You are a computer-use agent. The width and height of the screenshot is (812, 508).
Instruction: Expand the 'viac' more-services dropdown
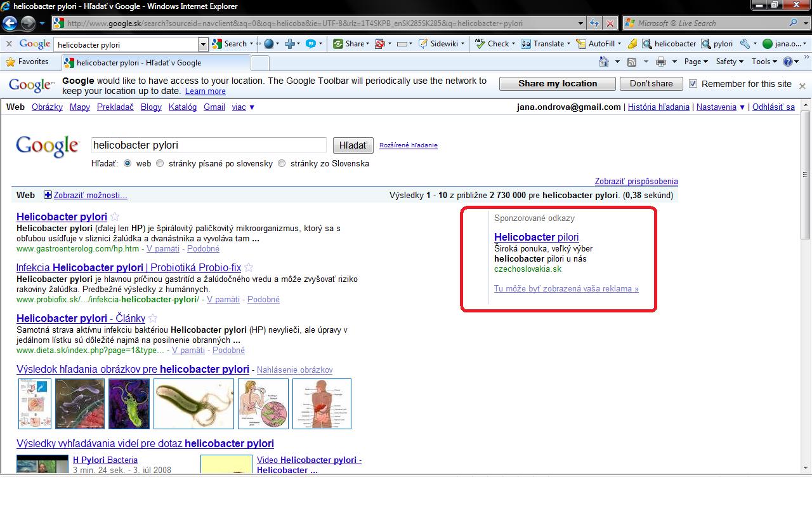click(x=243, y=107)
